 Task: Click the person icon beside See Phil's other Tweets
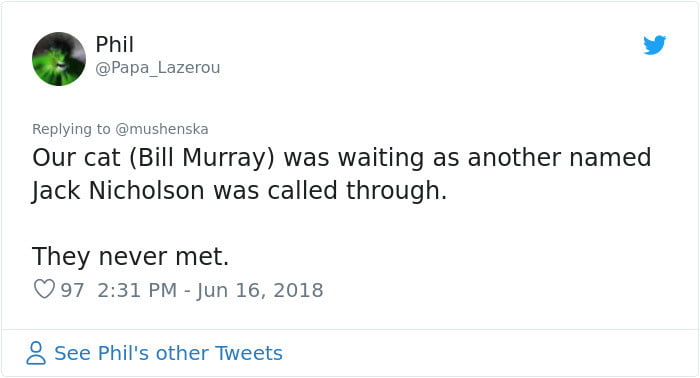[x=36, y=353]
